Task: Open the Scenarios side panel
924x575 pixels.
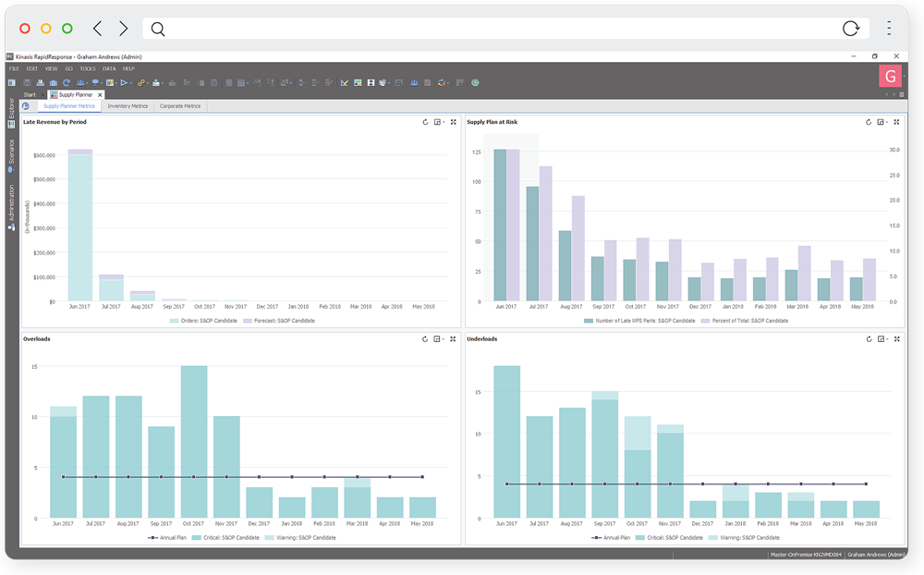Action: tap(11, 155)
